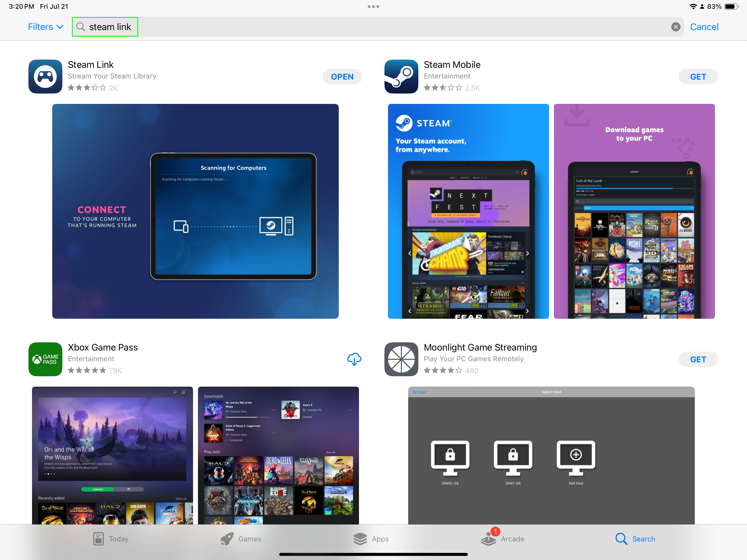Tap the ellipsis menu at top center
747x560 pixels.
tap(373, 6)
